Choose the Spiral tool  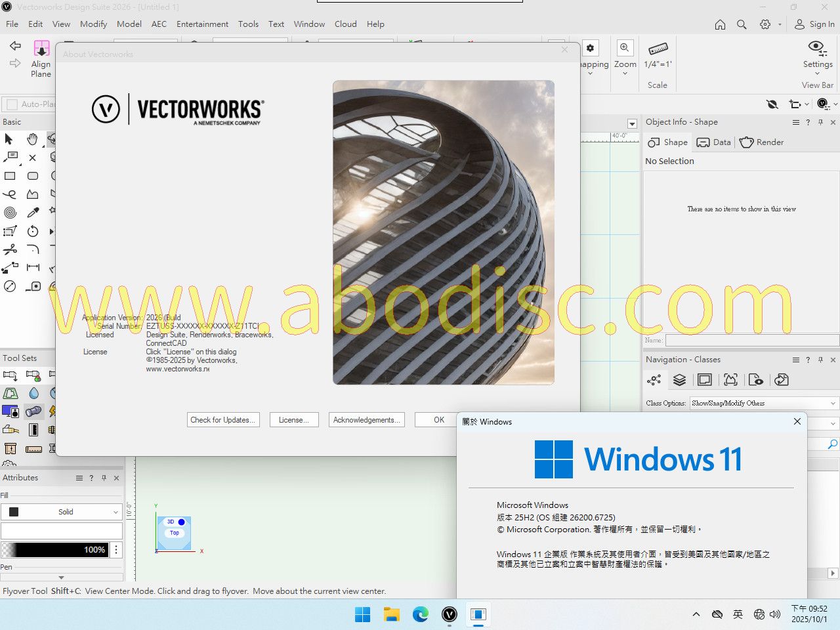(10, 213)
